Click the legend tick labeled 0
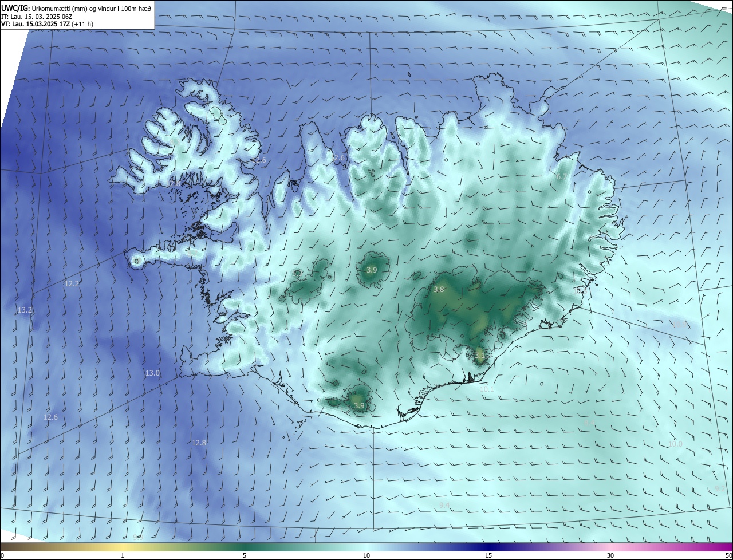 click(x=2, y=556)
